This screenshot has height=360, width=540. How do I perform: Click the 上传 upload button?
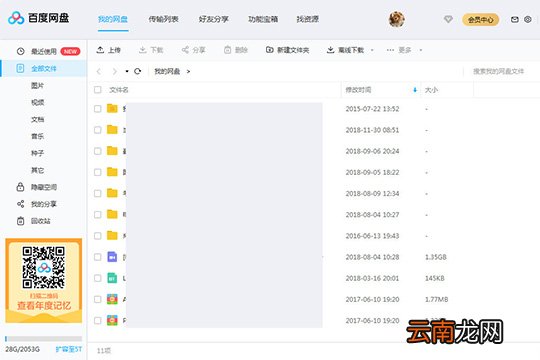point(108,50)
